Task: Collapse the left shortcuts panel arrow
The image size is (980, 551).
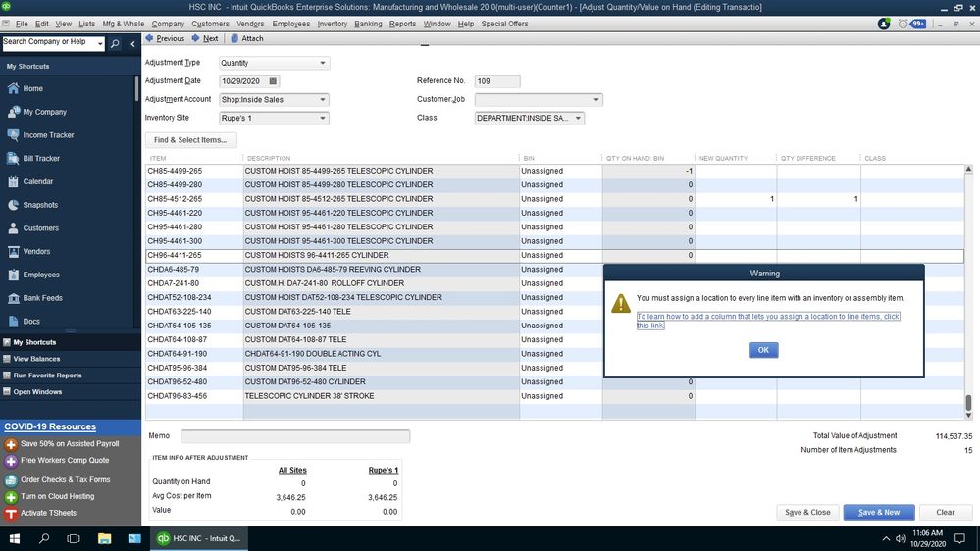Action: tap(132, 44)
